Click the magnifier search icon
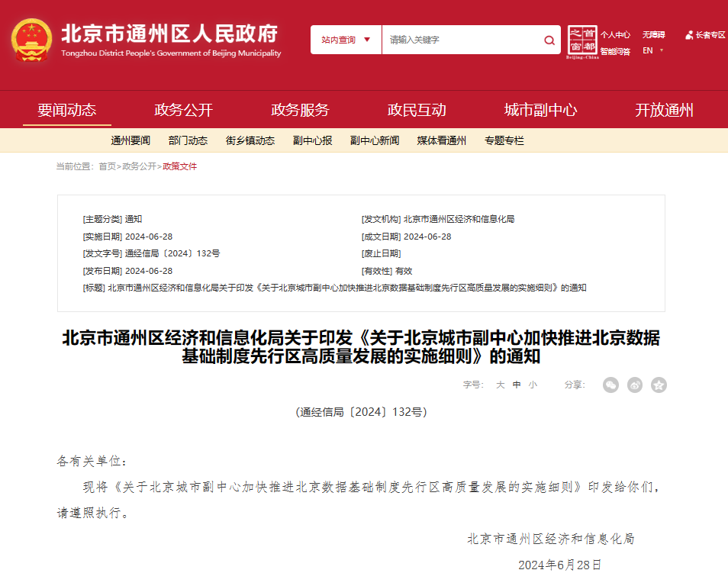 click(x=549, y=40)
